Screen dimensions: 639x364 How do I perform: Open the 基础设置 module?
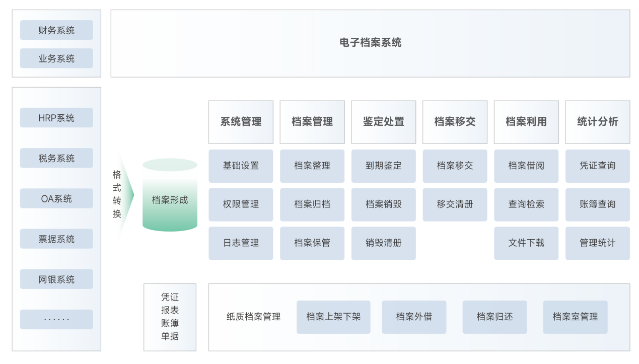(x=241, y=166)
